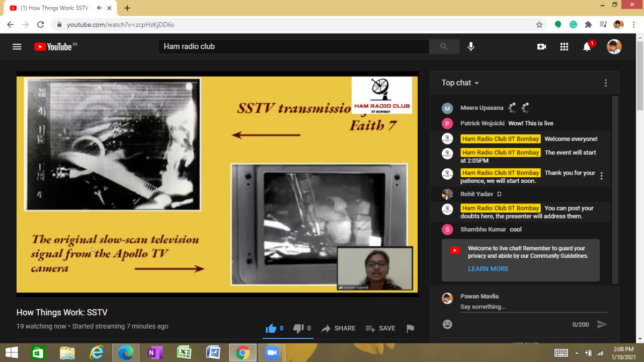Close the How Things Work tab
The height and width of the screenshot is (362, 644).
(x=109, y=8)
